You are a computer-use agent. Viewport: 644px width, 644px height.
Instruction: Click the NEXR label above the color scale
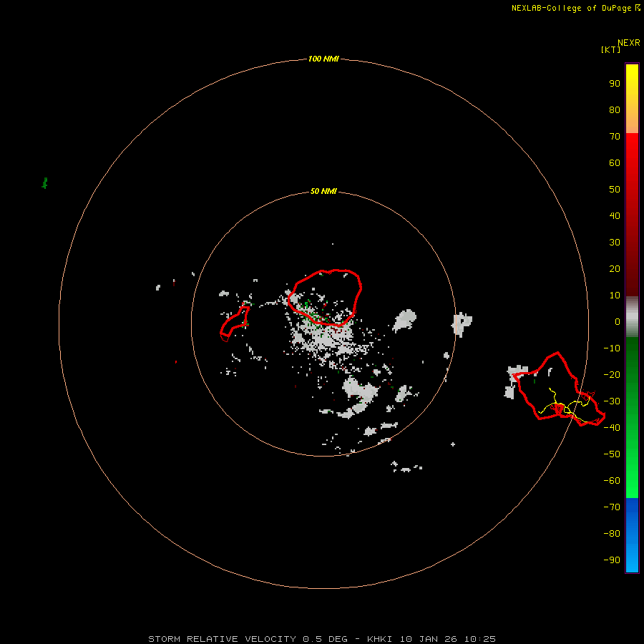(628, 43)
